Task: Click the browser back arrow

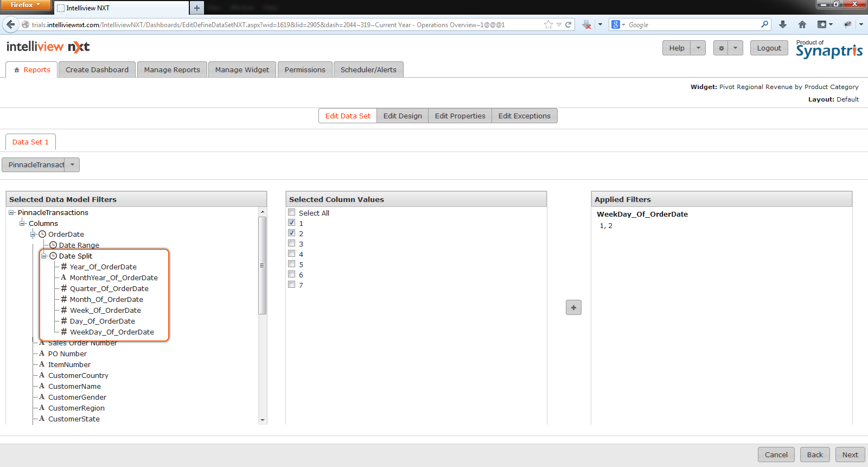Action: click(10, 24)
